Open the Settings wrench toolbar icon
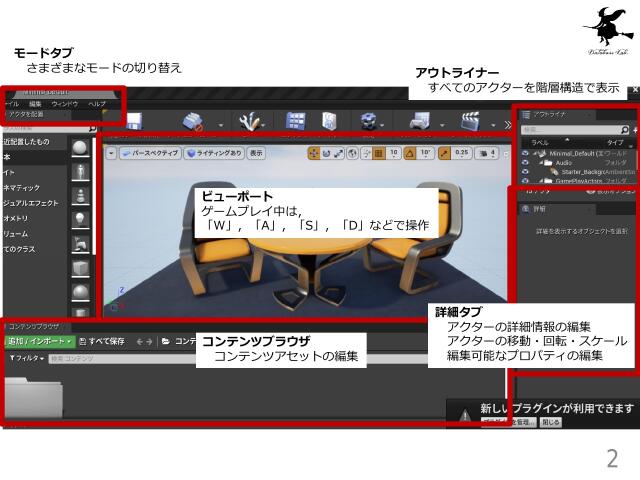The height and width of the screenshot is (480, 640). coord(251,121)
